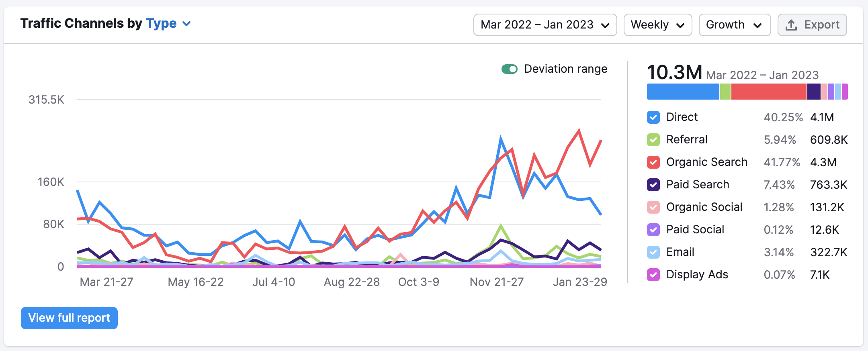Screen dimensions: 868x351
Task: Click the red Organic Search segment in the summary bar
Action: (769, 92)
